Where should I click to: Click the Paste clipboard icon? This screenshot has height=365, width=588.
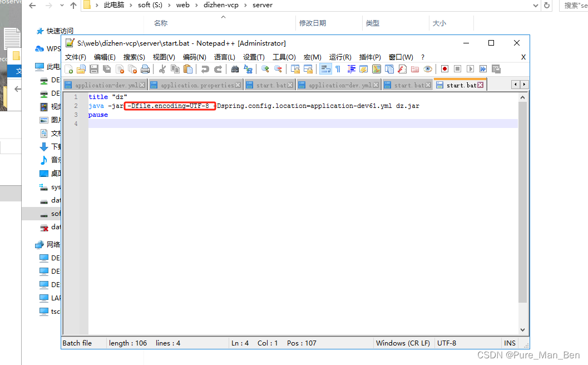[188, 69]
